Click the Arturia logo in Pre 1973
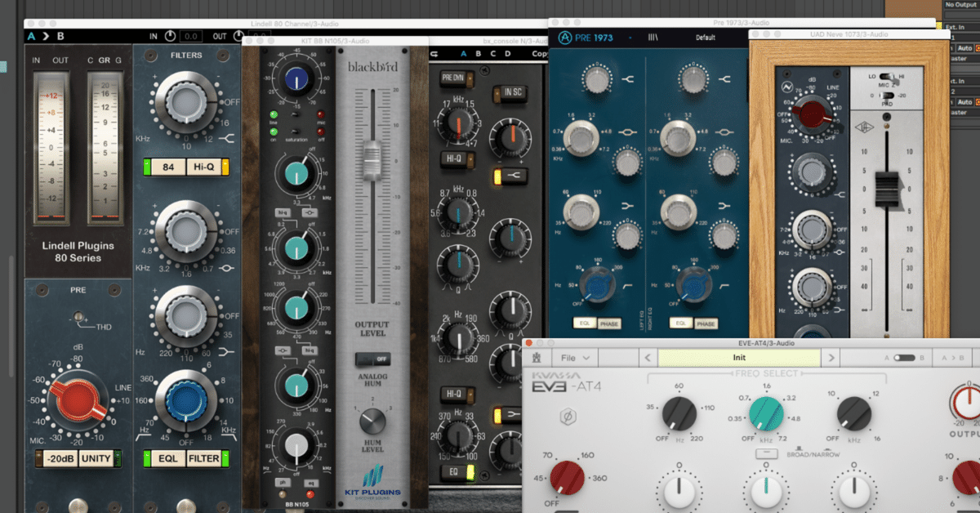This screenshot has width=980, height=513. (x=565, y=38)
